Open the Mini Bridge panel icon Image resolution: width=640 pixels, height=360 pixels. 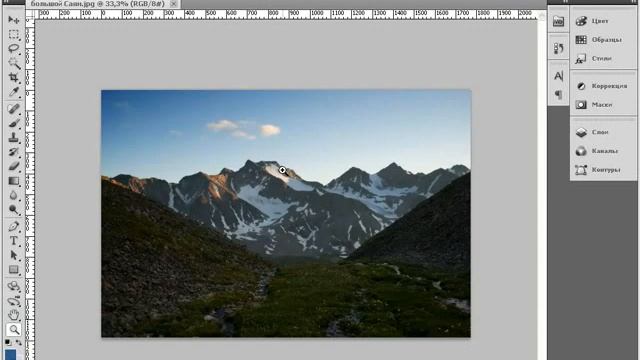pos(558,21)
